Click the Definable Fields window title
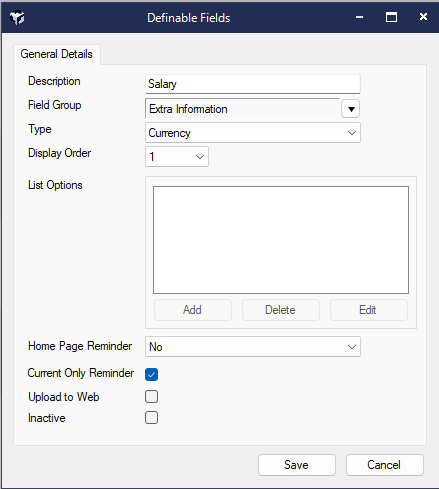Viewport: 439px width, 489px height. (189, 18)
